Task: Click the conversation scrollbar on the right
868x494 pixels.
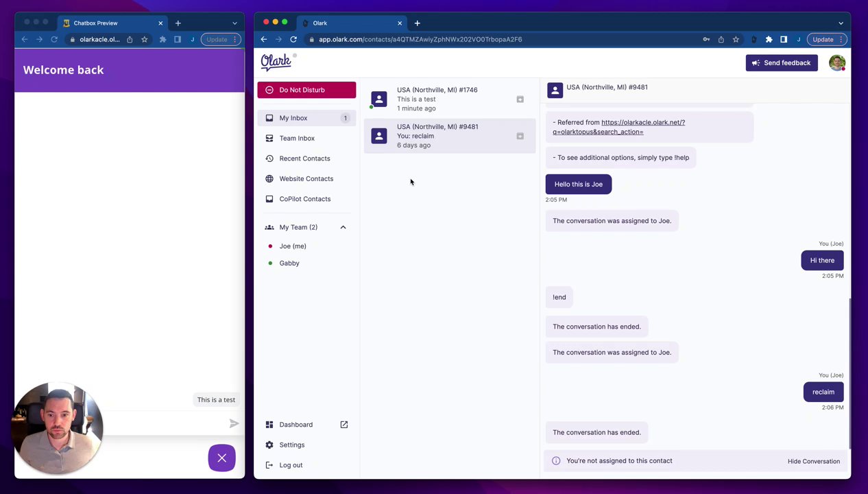Action: [849, 373]
